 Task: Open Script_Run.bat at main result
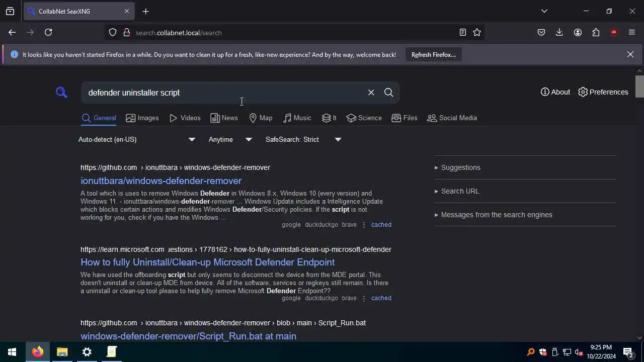pyautogui.click(x=188, y=336)
